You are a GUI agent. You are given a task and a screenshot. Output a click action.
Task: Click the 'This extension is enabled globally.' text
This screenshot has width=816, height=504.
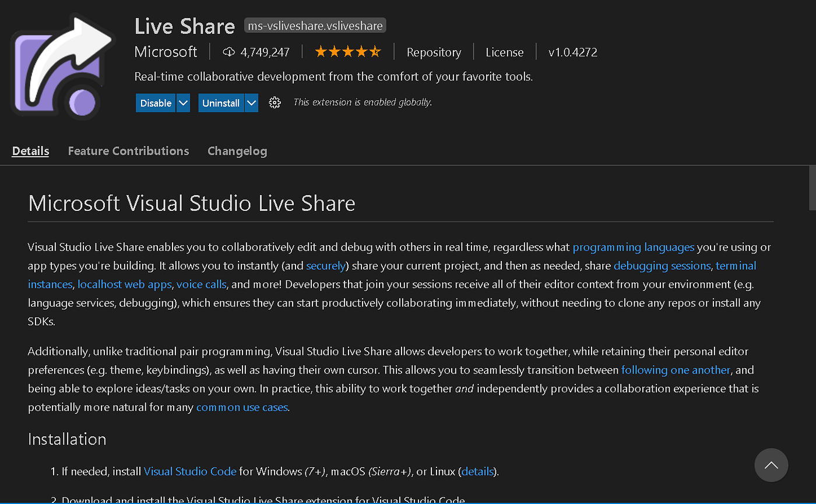(363, 103)
